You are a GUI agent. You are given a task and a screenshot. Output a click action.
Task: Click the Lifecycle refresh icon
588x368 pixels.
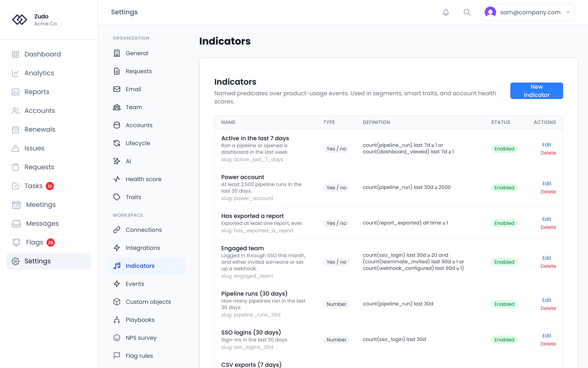pyautogui.click(x=117, y=143)
